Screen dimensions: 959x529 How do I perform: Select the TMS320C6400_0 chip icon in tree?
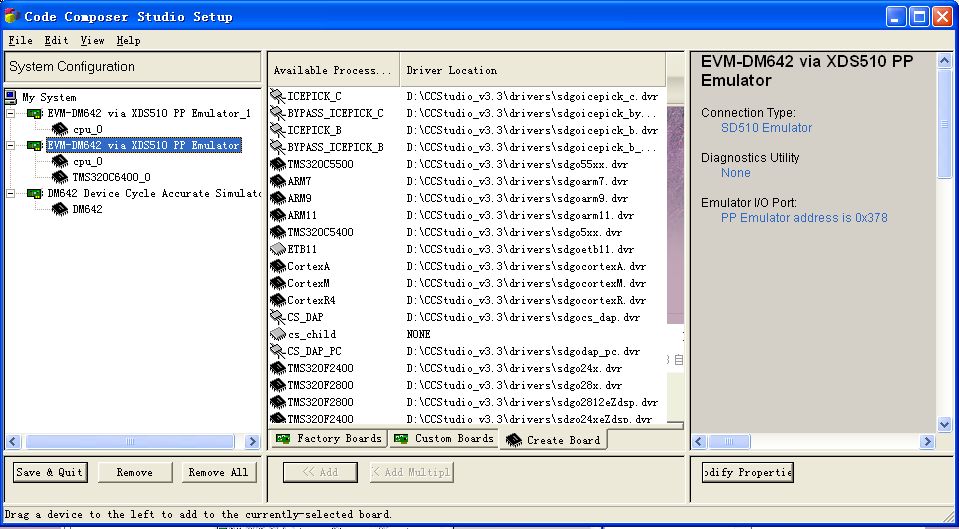[60, 177]
